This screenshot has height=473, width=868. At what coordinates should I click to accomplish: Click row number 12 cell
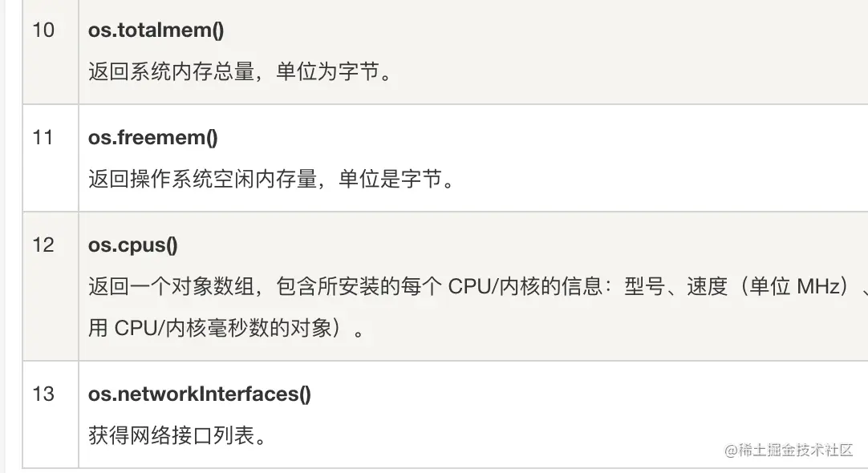pos(43,245)
